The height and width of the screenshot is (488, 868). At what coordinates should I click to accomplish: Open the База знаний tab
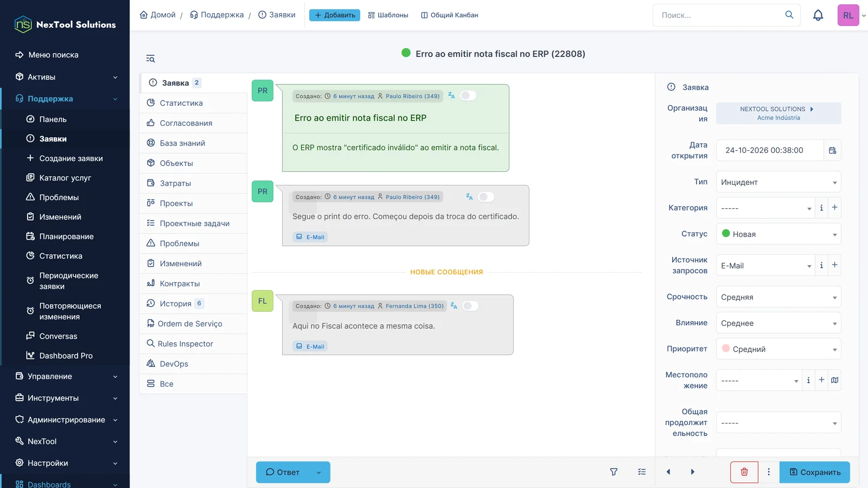coord(193,143)
